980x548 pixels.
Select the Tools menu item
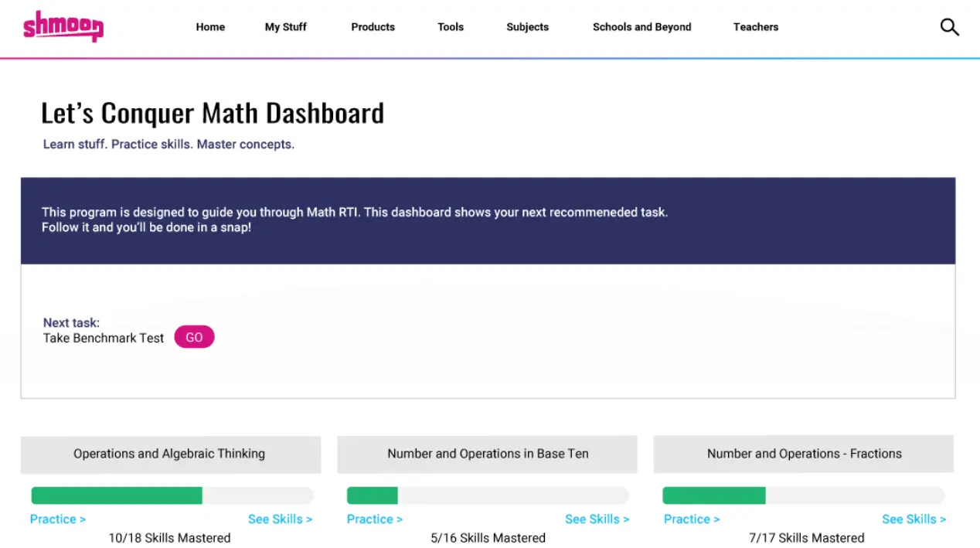[451, 27]
